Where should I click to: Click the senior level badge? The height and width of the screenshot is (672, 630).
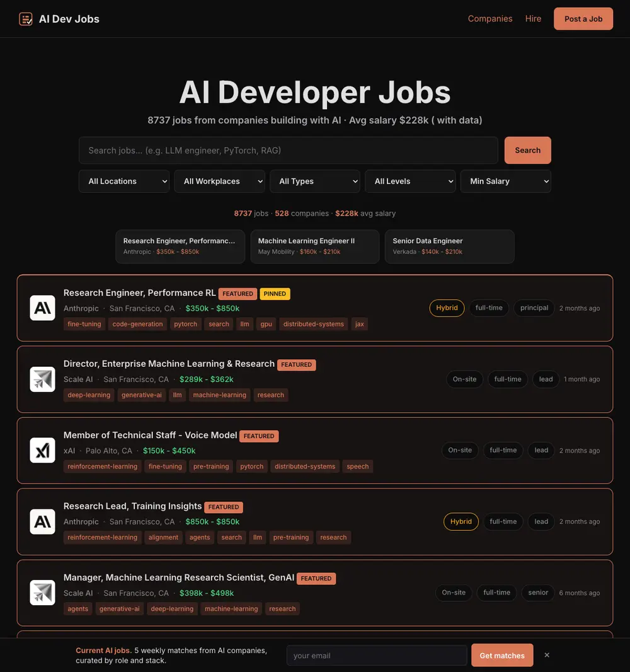pyautogui.click(x=538, y=593)
